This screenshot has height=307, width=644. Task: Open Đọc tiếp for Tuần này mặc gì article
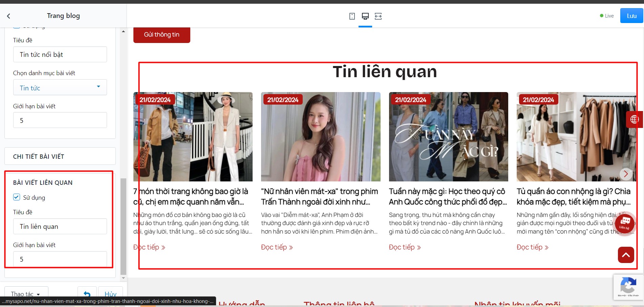pos(405,247)
